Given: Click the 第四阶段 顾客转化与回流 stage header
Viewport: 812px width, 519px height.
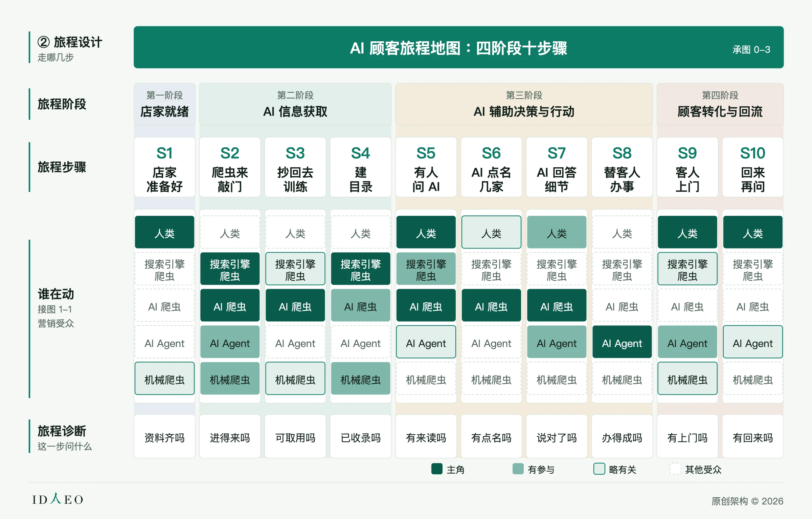Looking at the screenshot, I should [720, 104].
